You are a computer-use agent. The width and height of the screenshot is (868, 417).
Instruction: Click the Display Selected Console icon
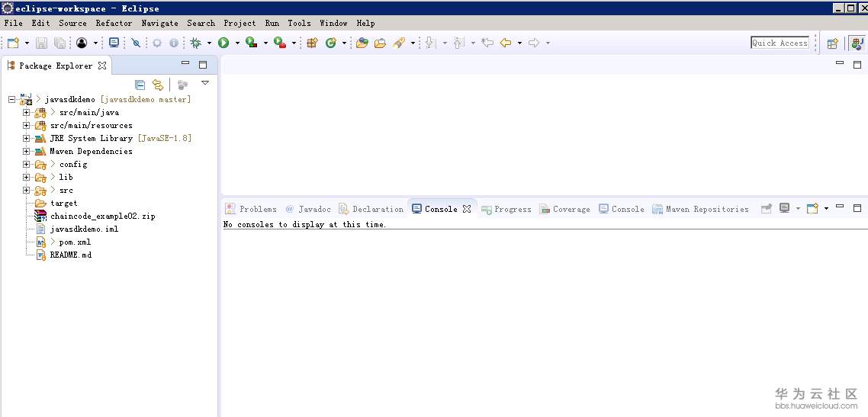[784, 209]
